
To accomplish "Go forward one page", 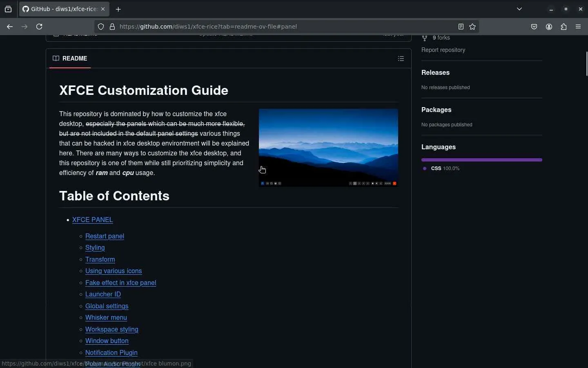I will click(x=24, y=27).
